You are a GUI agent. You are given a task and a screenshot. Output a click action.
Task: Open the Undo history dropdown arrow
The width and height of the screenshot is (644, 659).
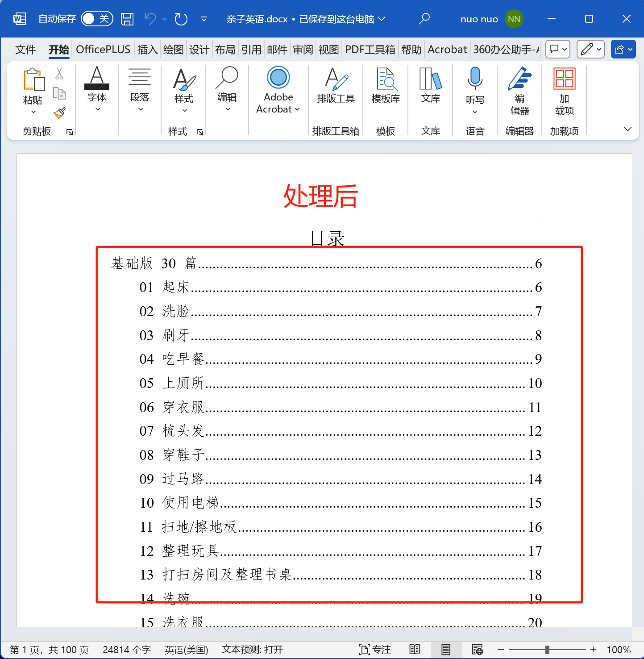pyautogui.click(x=164, y=19)
